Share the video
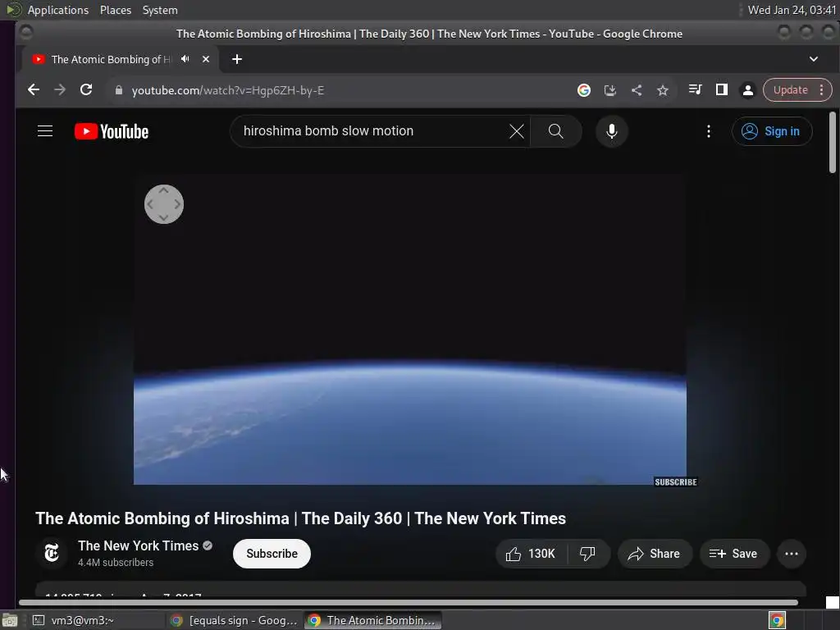 click(x=655, y=554)
